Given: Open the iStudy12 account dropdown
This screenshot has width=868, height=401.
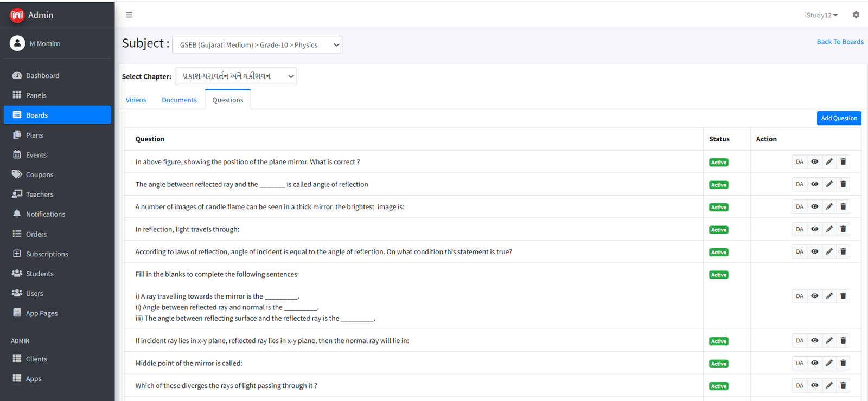Looking at the screenshot, I should coord(821,15).
